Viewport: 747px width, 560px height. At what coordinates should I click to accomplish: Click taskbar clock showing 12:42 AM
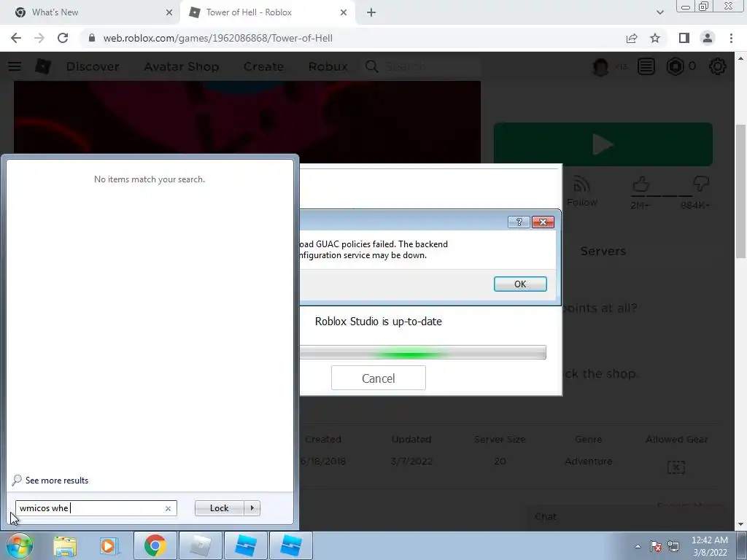[x=709, y=546]
